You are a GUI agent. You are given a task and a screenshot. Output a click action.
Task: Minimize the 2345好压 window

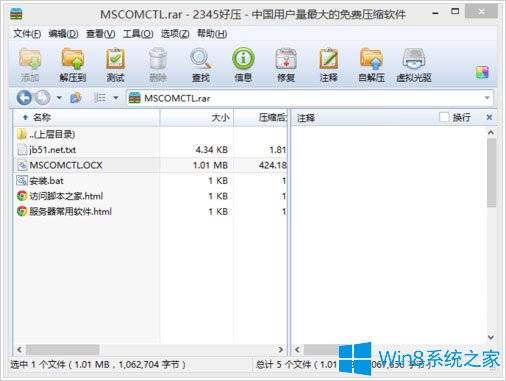435,13
